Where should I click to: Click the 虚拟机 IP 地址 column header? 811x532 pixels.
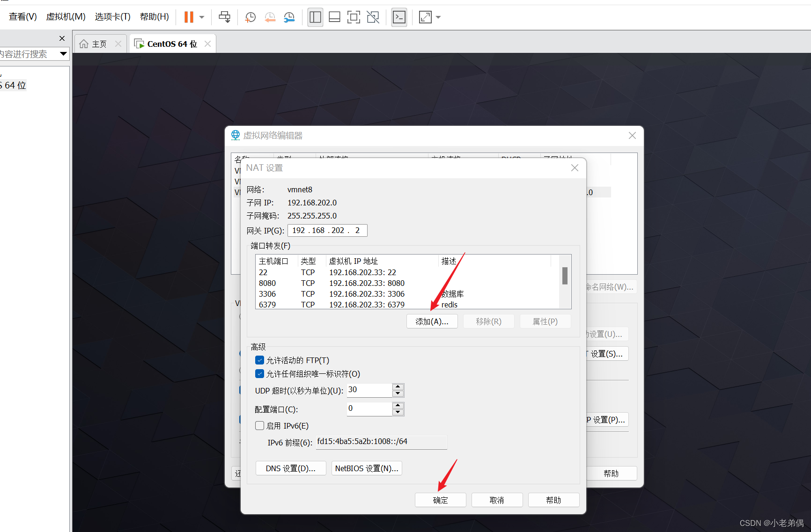[x=382, y=261]
